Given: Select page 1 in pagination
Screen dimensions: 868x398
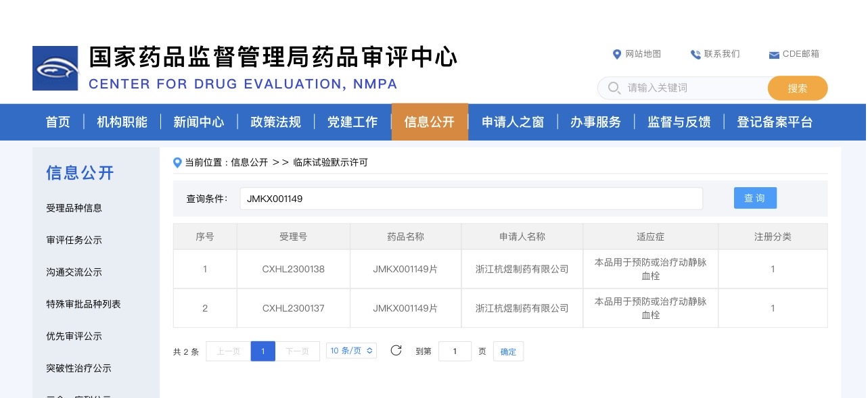Looking at the screenshot, I should click(262, 351).
